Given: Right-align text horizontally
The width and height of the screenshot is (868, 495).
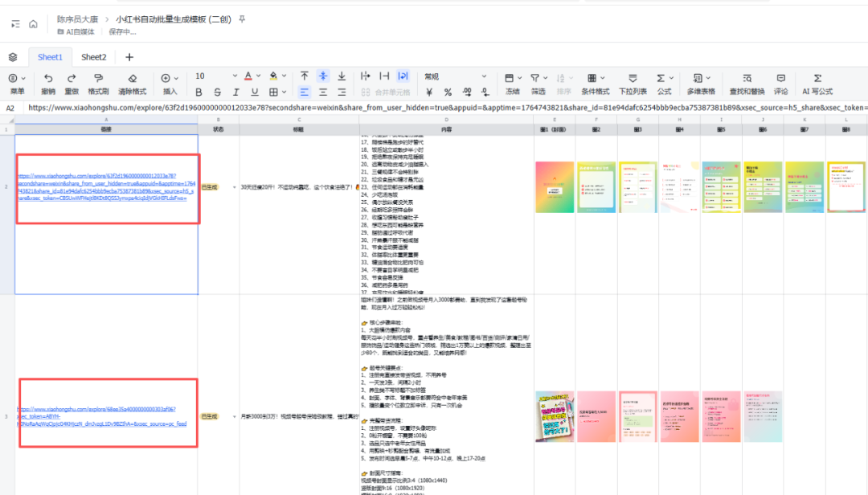Looking at the screenshot, I should 342,92.
